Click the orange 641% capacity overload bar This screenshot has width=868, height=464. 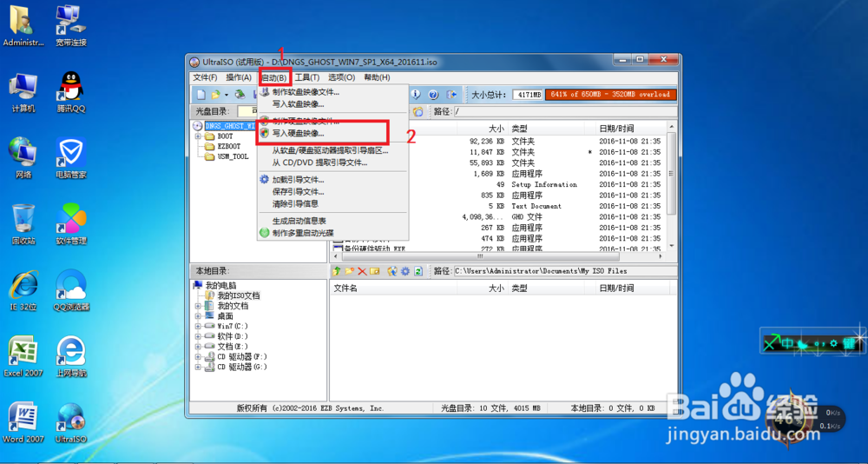(x=610, y=95)
